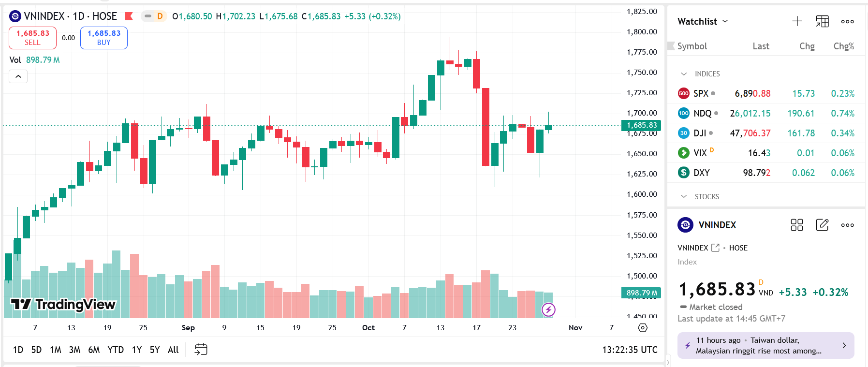Collapse the INDICES section chevron

pos(683,73)
